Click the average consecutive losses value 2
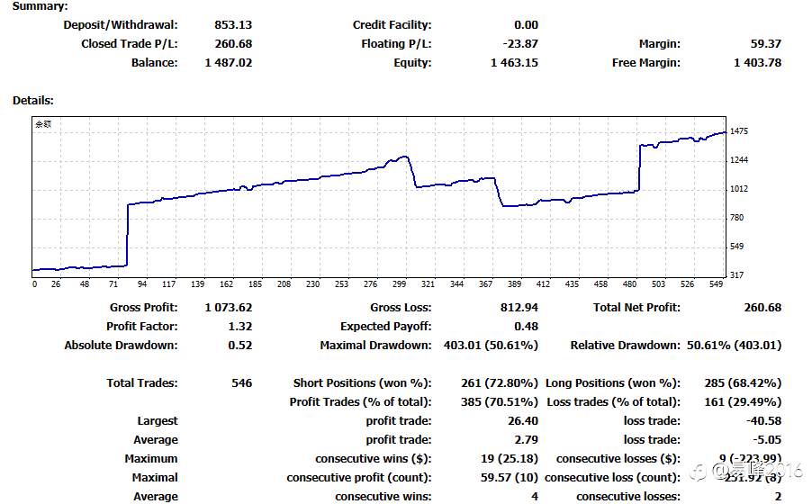812x504 pixels. tap(778, 497)
